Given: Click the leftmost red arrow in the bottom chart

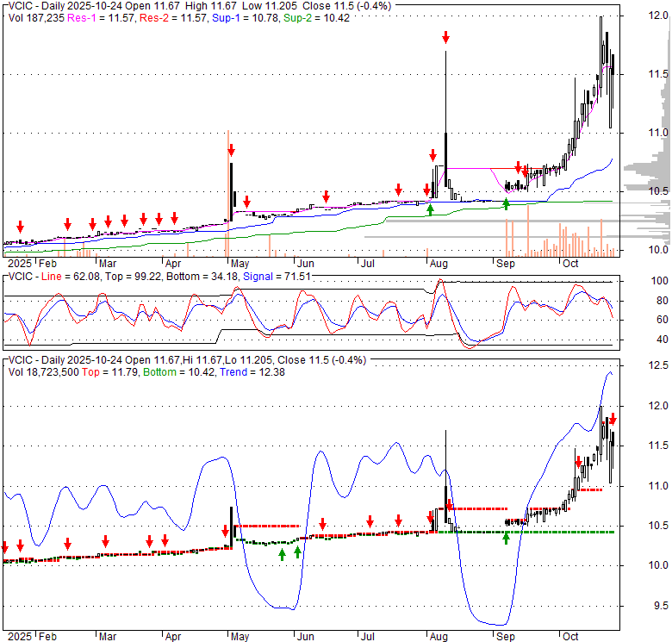Looking at the screenshot, I should pyautogui.click(x=4, y=547).
